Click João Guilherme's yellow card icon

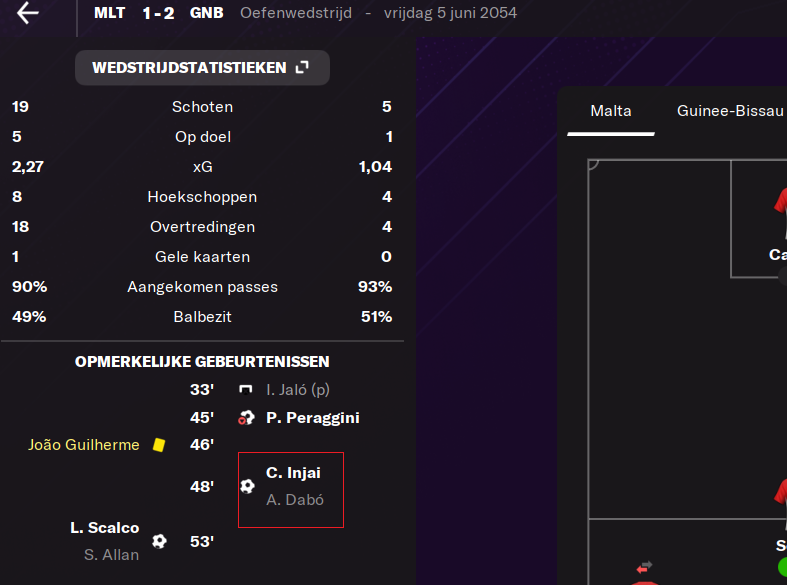pyautogui.click(x=159, y=445)
